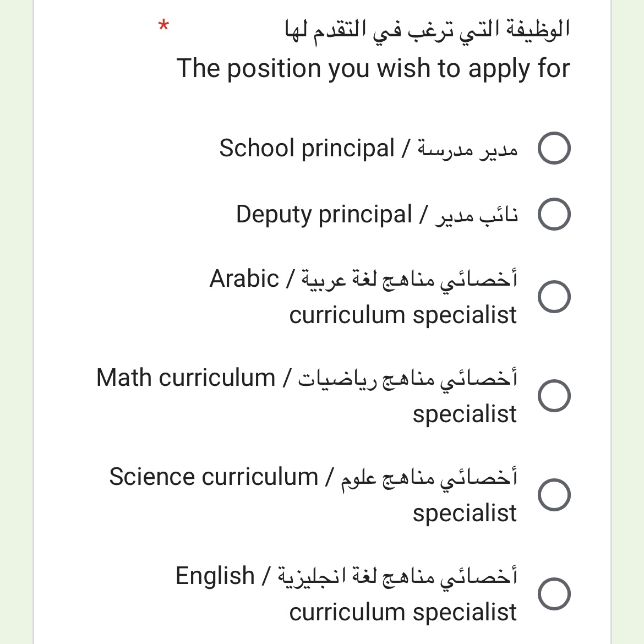Image resolution: width=644 pixels, height=644 pixels.
Task: Click the heading "The position you wish to apply for"
Action: tap(373, 69)
